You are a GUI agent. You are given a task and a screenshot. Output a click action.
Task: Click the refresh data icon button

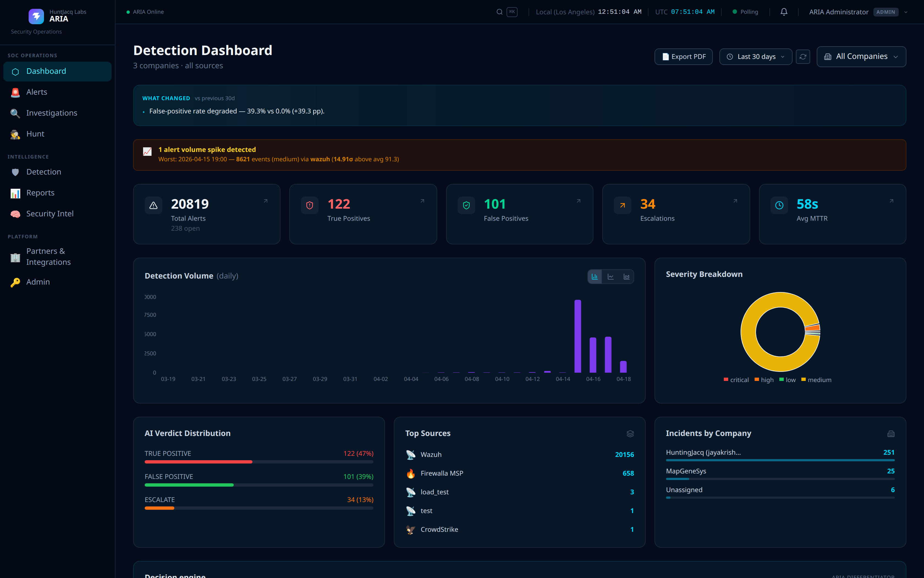[x=803, y=57]
